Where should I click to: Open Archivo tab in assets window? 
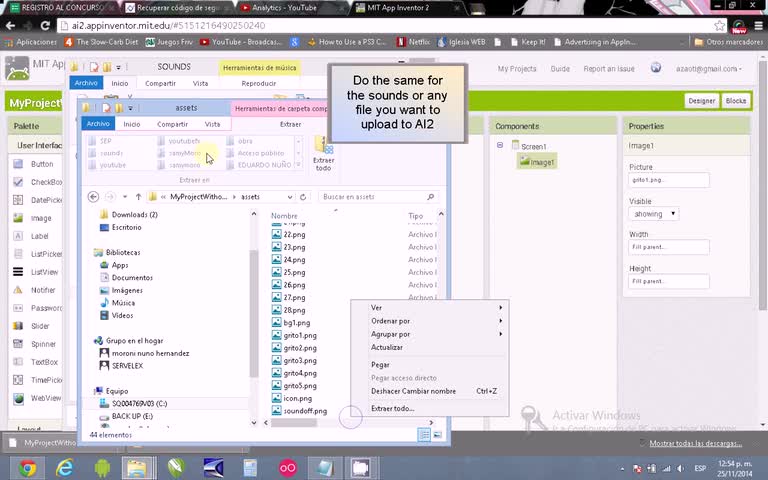(x=98, y=124)
